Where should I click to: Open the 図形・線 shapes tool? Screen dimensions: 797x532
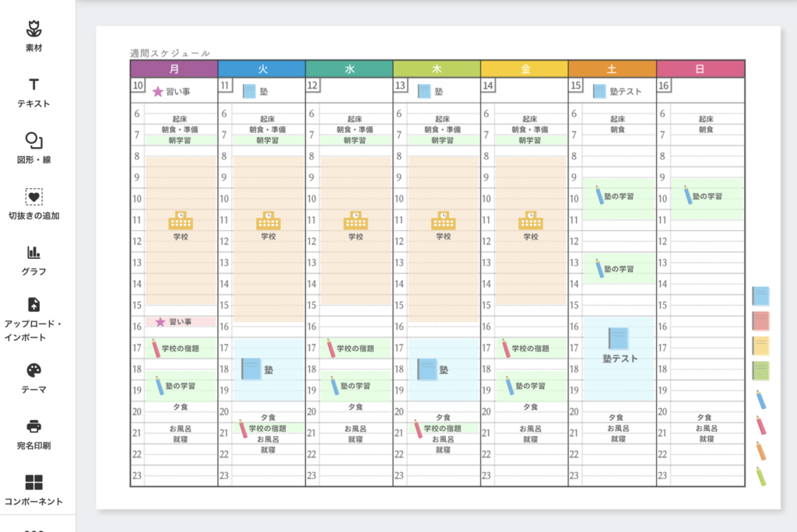point(33,149)
